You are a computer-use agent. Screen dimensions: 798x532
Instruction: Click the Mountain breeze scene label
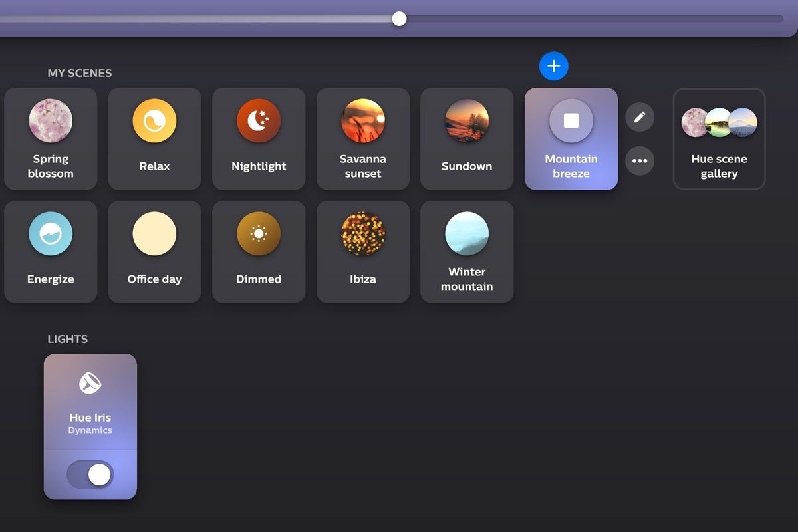point(571,166)
